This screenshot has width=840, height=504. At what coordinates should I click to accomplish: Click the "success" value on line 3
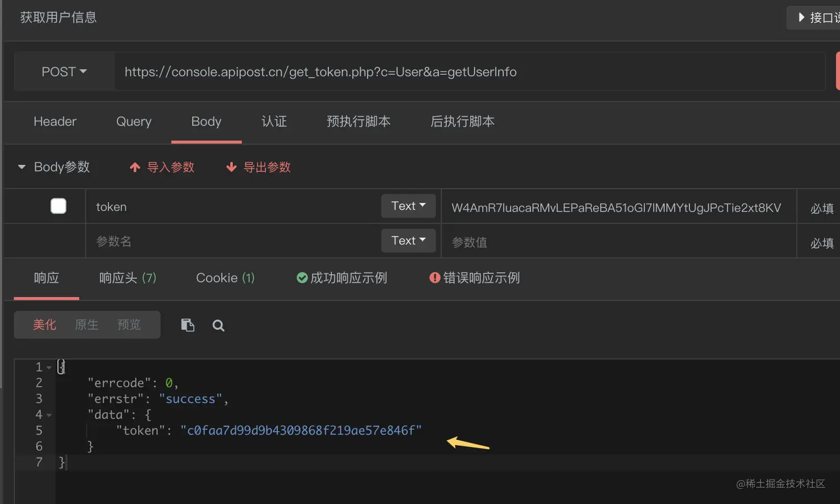coord(191,399)
